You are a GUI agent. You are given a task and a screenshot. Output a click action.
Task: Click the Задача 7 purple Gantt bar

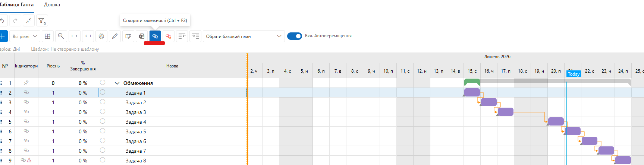[x=606, y=150]
